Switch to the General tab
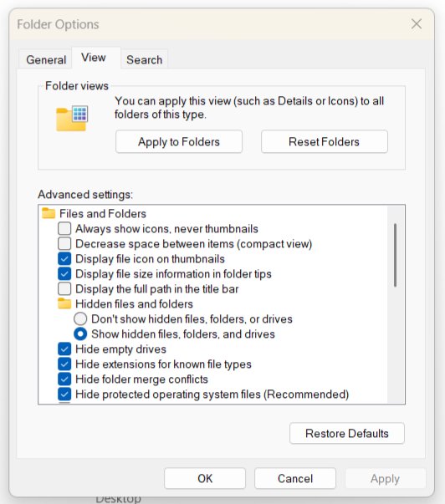 click(46, 60)
